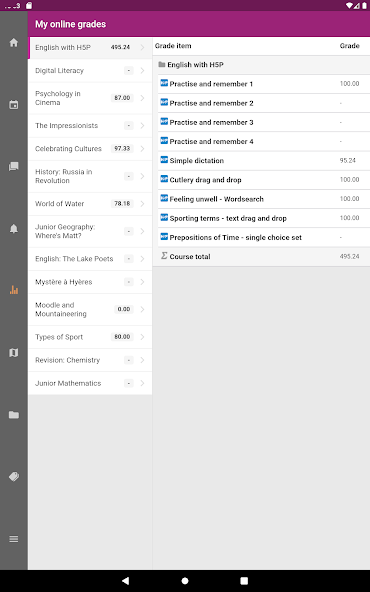The width and height of the screenshot is (370, 592).
Task: Select the Grades bar chart icon
Action: [x=14, y=290]
